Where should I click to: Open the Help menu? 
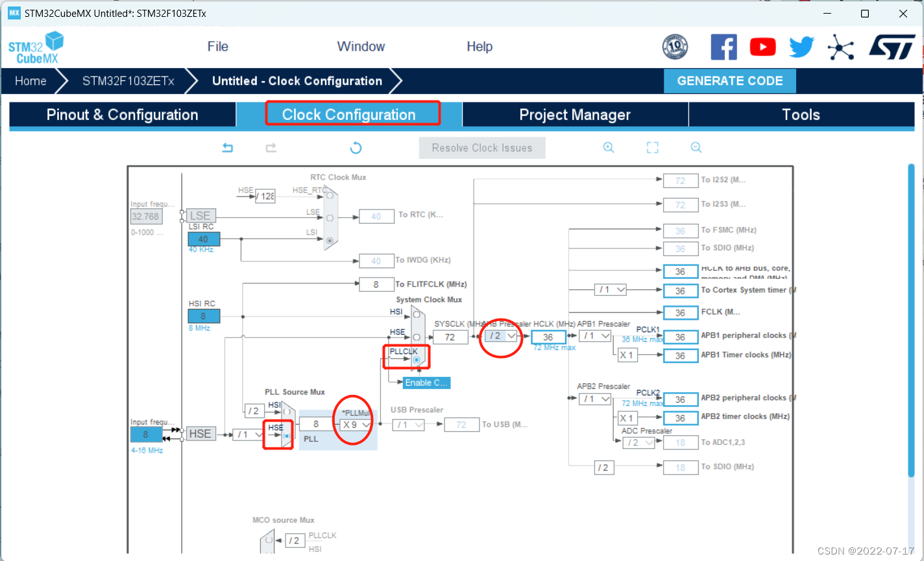(x=480, y=47)
